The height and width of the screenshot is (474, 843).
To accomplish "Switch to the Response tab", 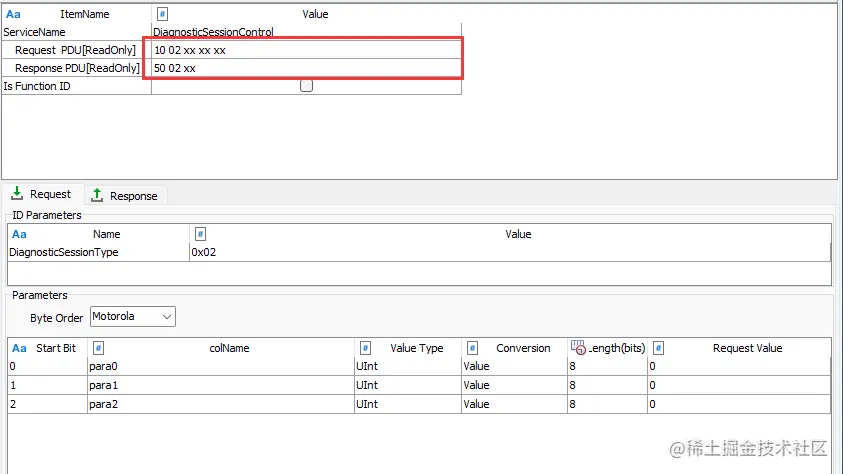I will click(125, 196).
